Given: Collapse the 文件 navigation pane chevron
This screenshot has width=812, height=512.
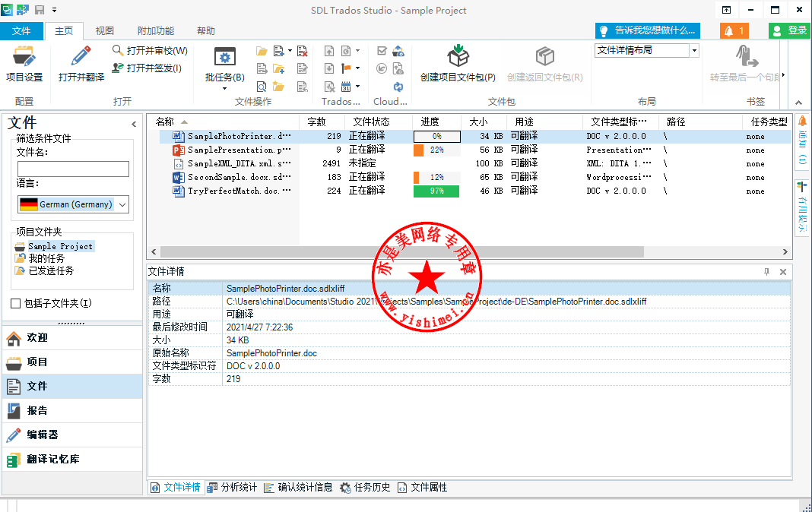Looking at the screenshot, I should 134,124.
